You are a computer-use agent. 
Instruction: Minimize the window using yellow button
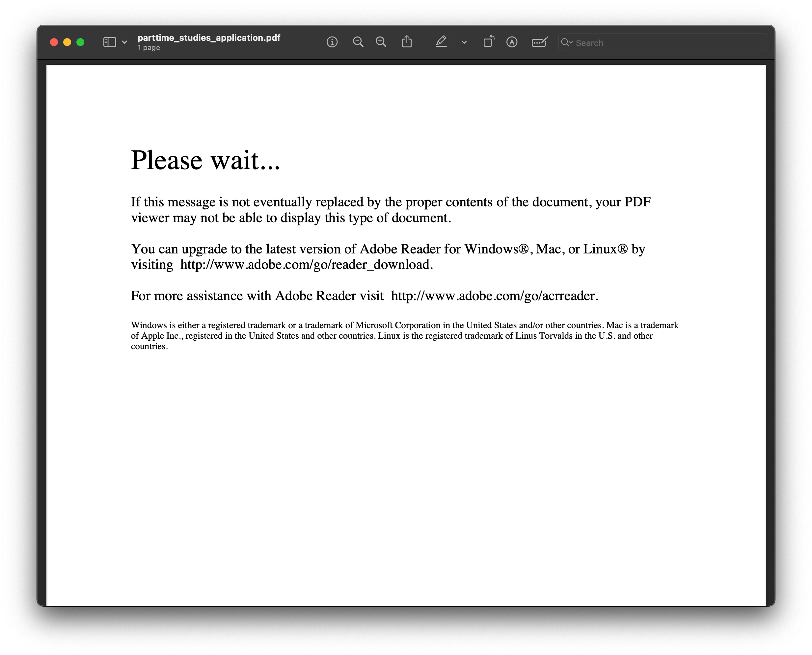click(x=67, y=42)
